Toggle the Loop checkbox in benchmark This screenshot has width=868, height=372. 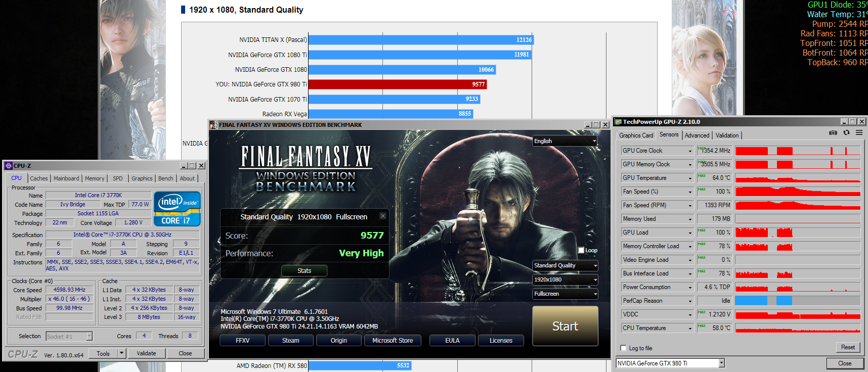point(581,250)
